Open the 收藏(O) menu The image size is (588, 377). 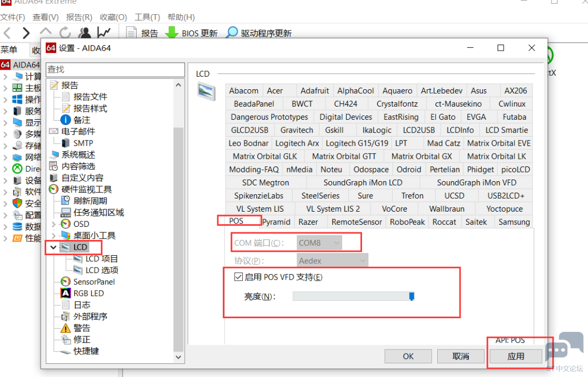[113, 17]
